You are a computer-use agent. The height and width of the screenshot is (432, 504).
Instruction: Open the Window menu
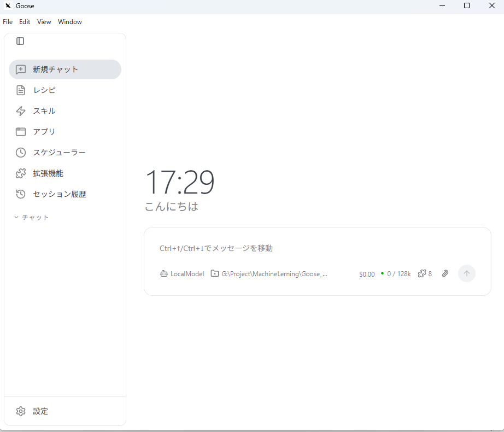(70, 22)
